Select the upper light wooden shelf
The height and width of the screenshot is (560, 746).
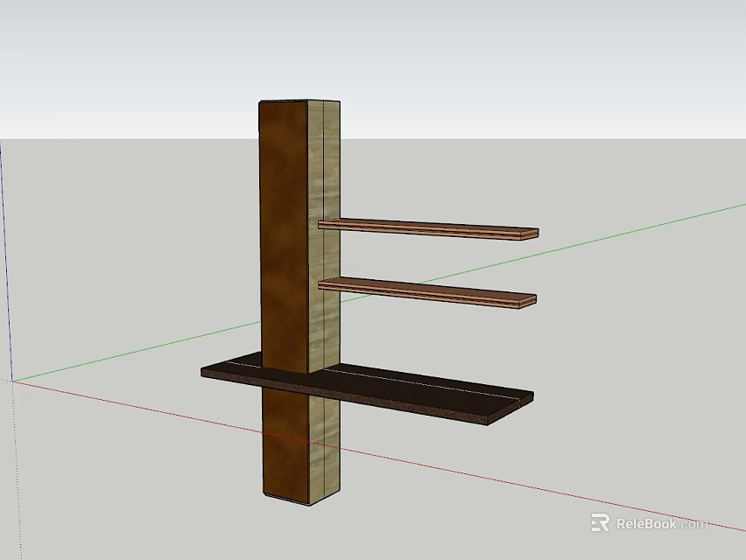pos(428,228)
